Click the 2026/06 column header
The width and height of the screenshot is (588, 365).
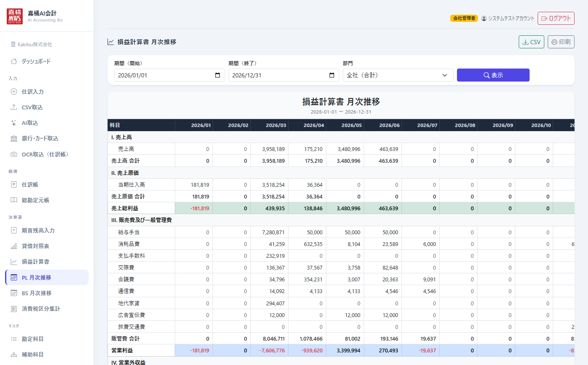point(383,125)
